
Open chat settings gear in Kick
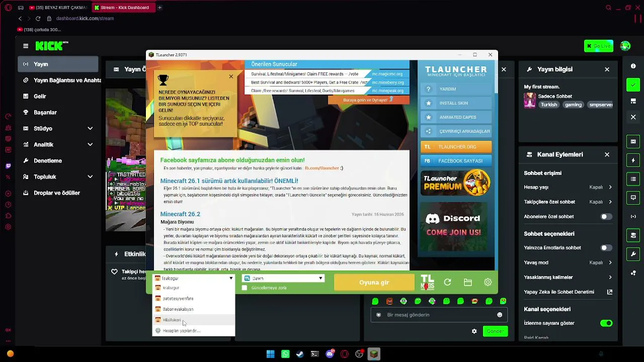474,331
